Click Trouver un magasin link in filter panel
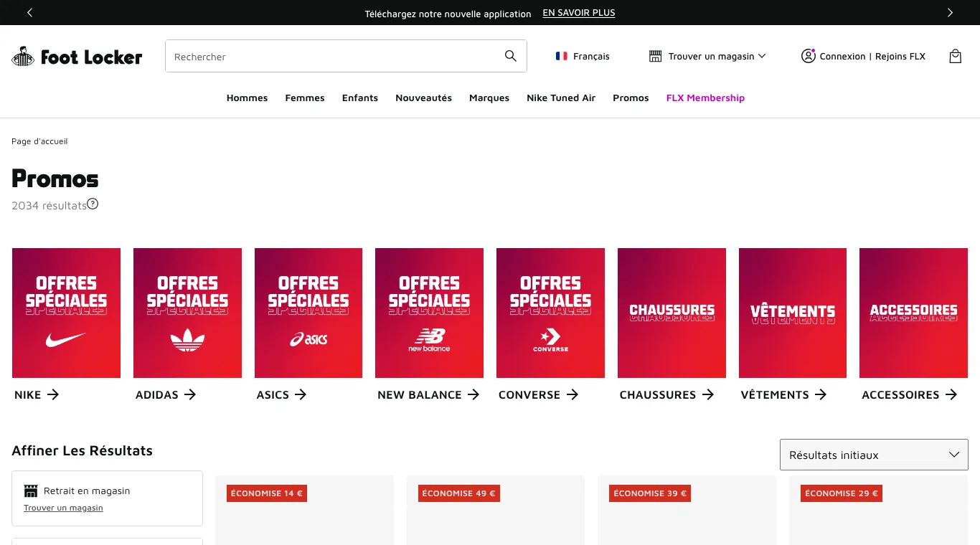This screenshot has height=545, width=980. tap(63, 508)
